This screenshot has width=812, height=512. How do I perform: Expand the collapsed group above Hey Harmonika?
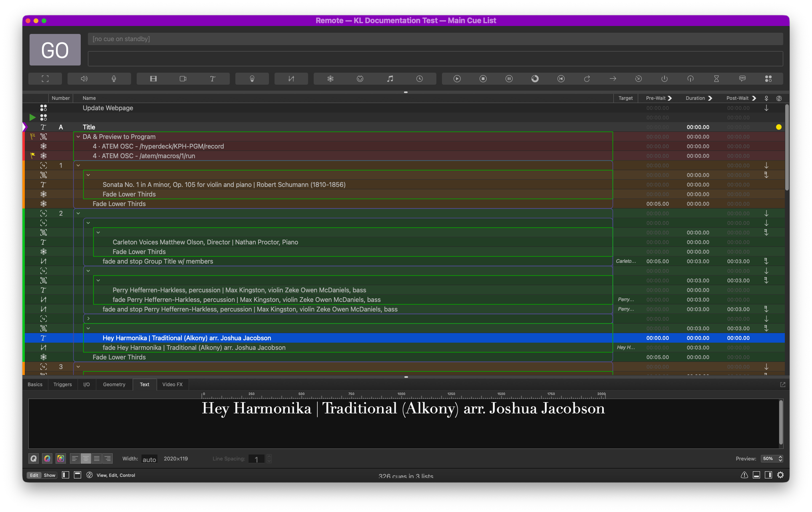tap(88, 319)
